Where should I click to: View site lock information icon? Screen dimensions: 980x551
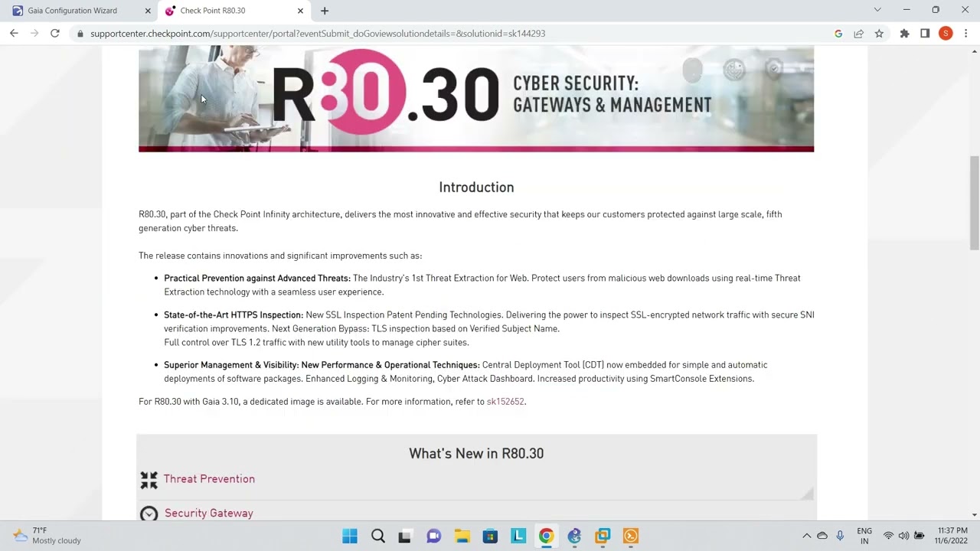tap(80, 34)
